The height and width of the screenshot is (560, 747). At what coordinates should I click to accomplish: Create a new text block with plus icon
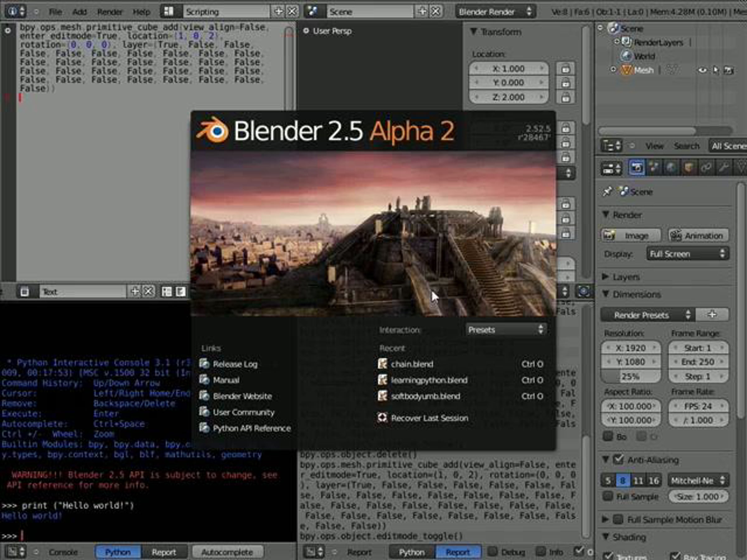[134, 292]
